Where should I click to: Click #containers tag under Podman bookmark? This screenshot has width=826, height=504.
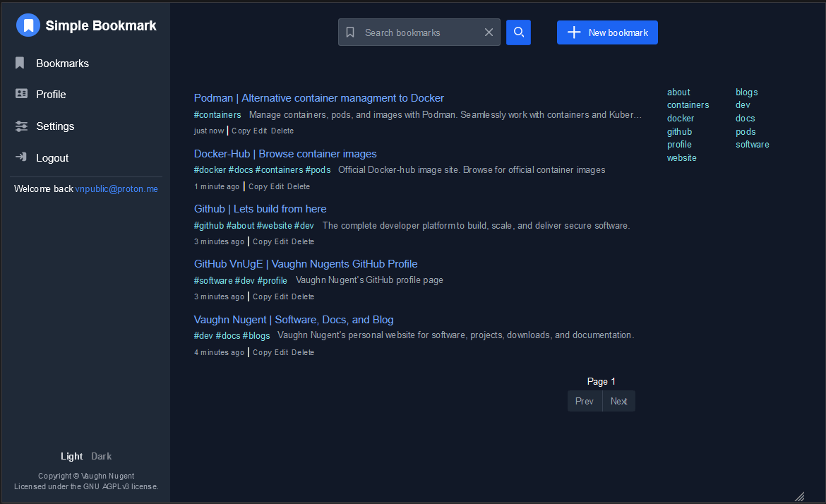tap(217, 115)
